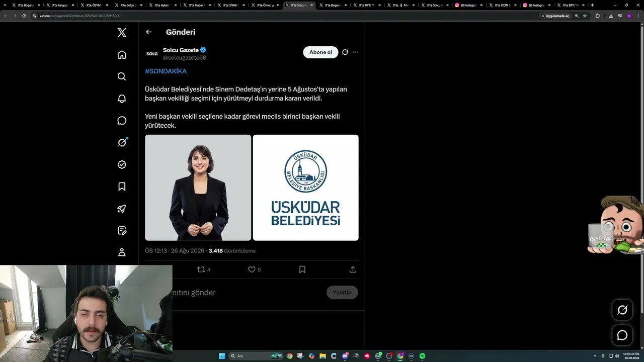Open the browser three-dot menu

(x=638, y=16)
